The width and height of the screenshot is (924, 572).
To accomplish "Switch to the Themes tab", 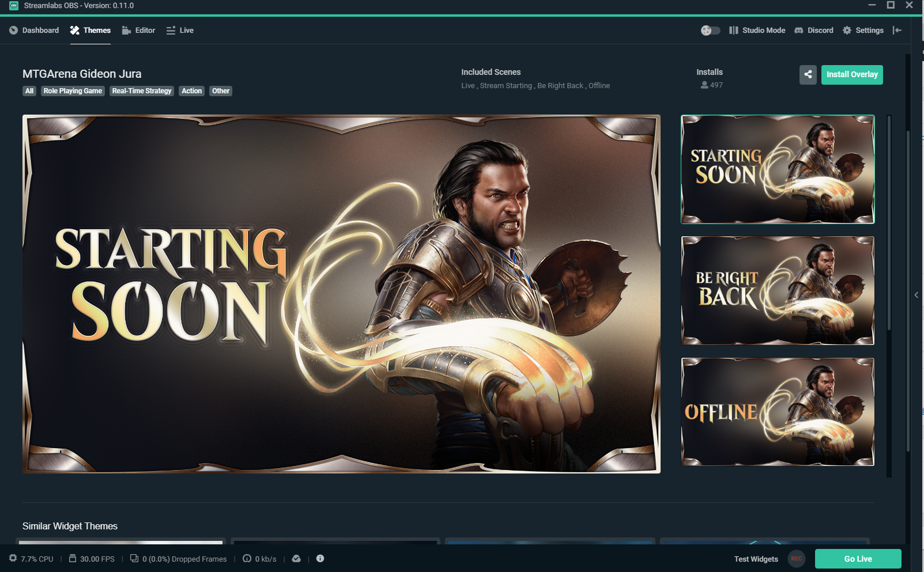I will (90, 31).
